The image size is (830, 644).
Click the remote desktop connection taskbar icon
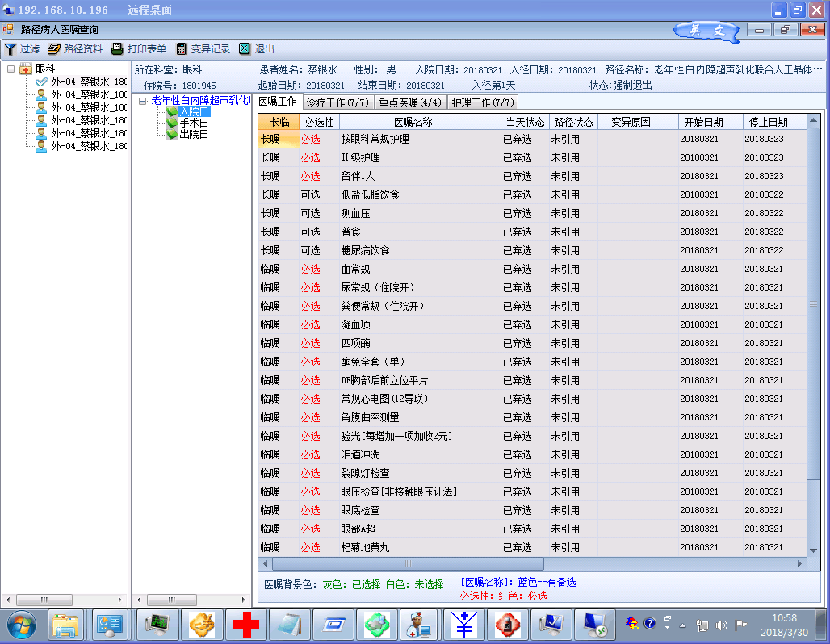click(595, 625)
